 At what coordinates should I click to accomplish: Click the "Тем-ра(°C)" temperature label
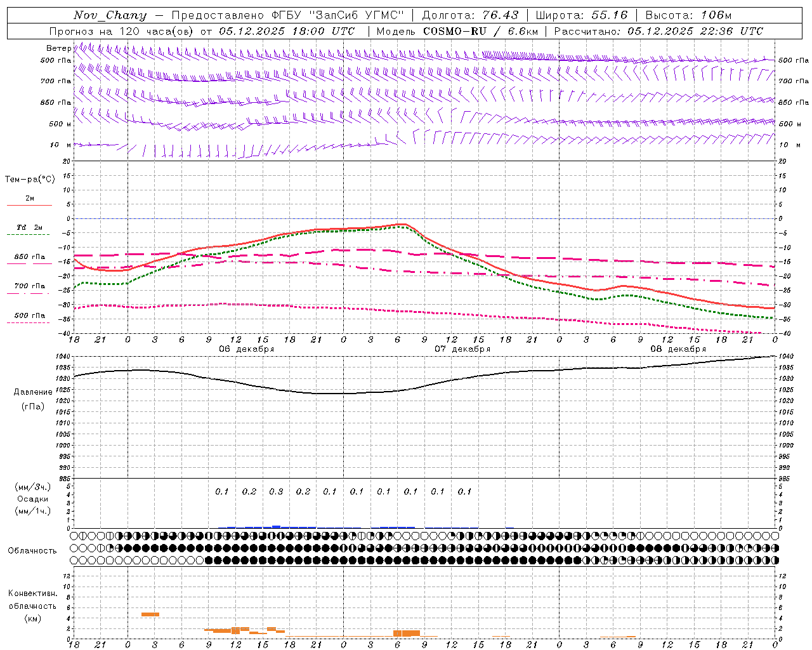[x=30, y=180]
